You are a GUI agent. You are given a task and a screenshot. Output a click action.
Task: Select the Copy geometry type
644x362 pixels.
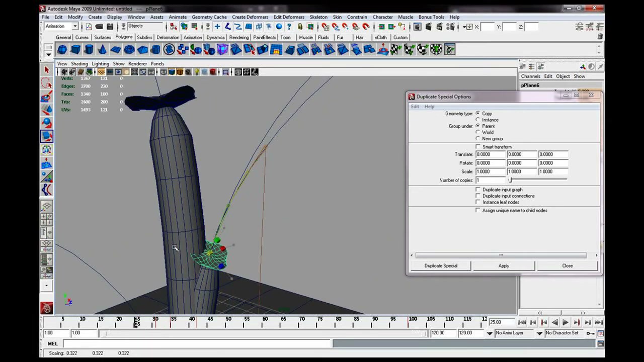coord(477,114)
